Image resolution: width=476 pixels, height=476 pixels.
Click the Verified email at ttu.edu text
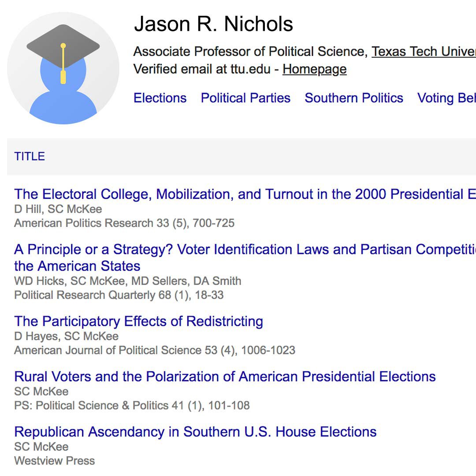coord(202,69)
